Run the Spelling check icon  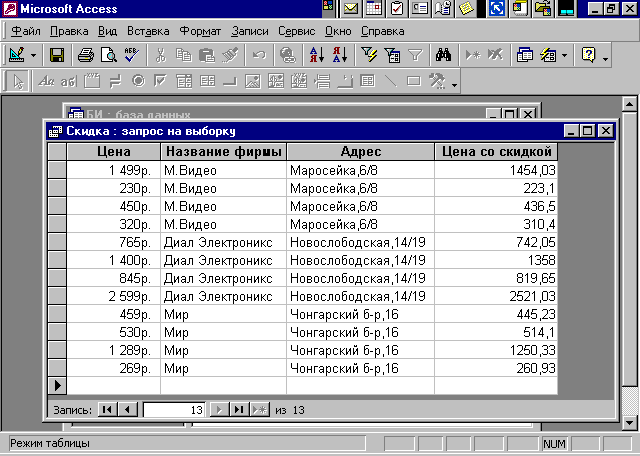coord(132,55)
